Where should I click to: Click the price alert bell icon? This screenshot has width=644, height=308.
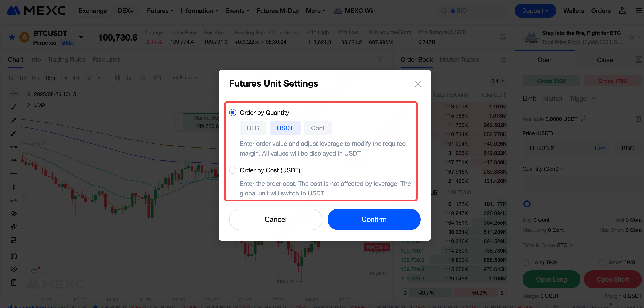pos(381,59)
